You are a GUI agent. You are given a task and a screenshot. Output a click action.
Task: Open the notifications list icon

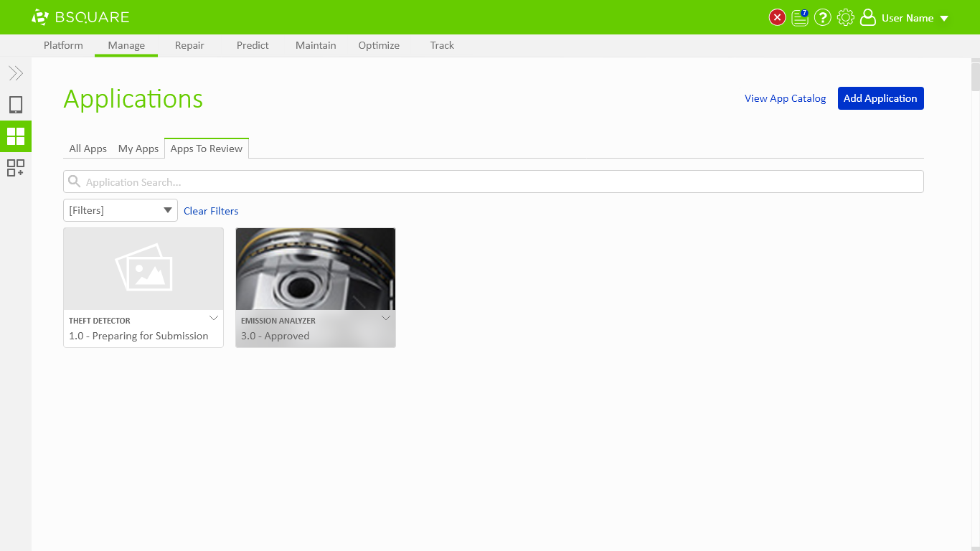click(x=800, y=18)
